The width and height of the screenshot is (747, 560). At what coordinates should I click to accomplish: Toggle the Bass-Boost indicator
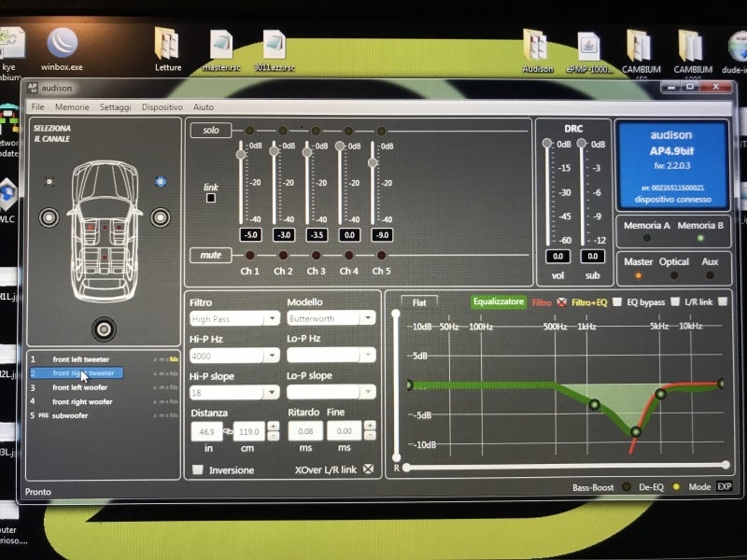coord(626,486)
